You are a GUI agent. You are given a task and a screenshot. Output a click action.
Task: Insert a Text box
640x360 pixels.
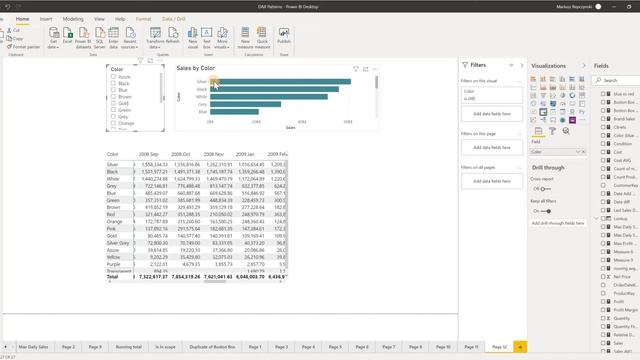point(207,38)
